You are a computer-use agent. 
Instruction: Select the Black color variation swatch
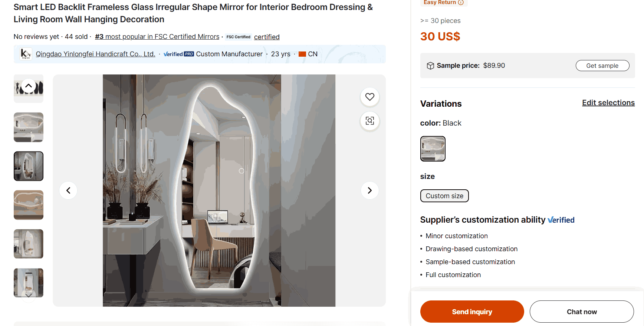click(433, 149)
